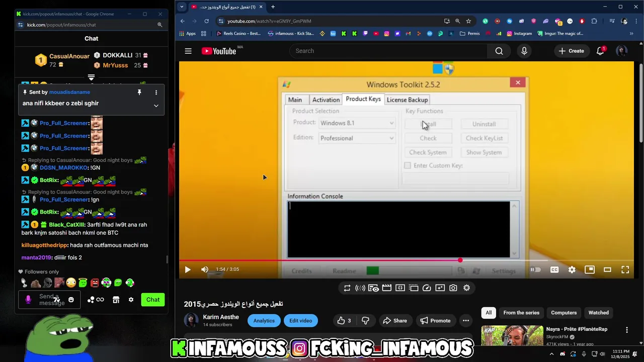Image resolution: width=644 pixels, height=362 pixels.
Task: Select the Computers filter chip
Action: 563,313
